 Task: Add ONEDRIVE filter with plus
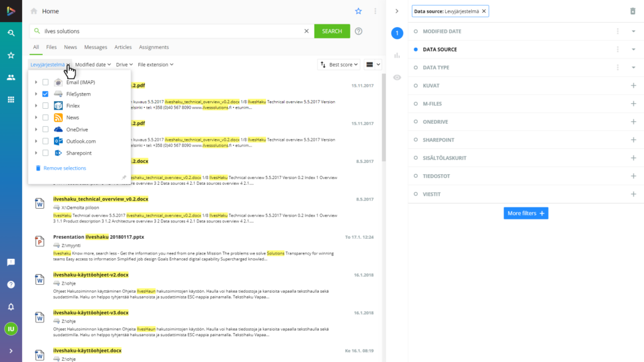(x=633, y=121)
